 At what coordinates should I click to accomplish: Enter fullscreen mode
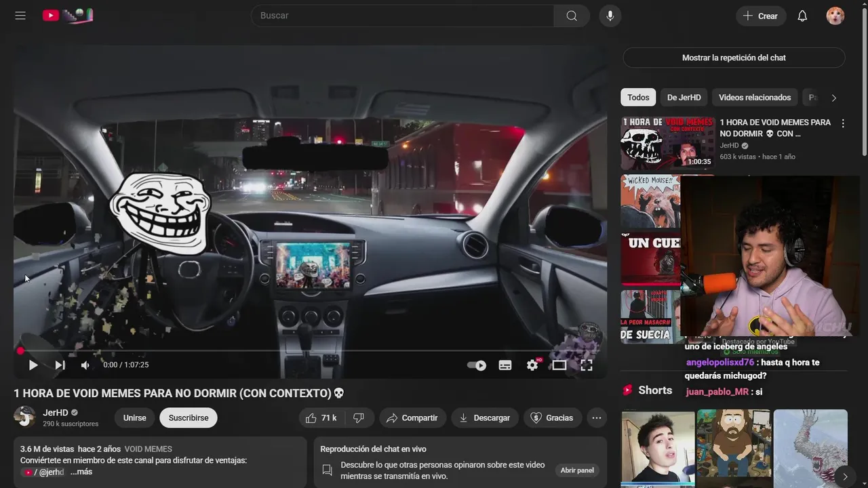[x=587, y=365]
